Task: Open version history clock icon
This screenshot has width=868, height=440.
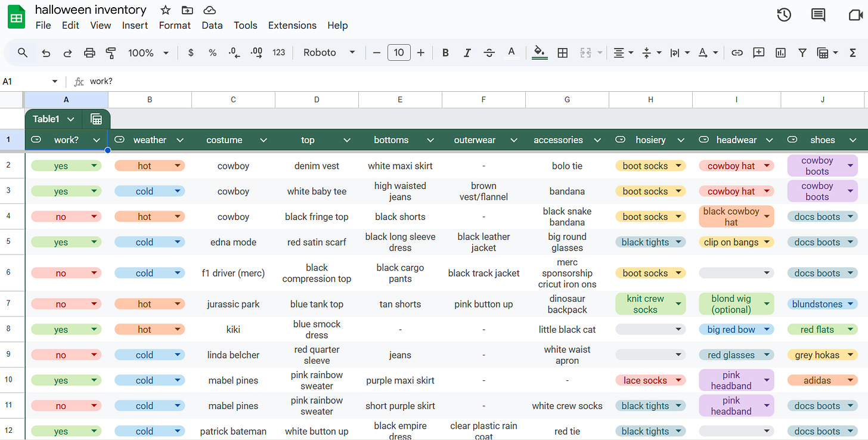Action: coord(784,16)
